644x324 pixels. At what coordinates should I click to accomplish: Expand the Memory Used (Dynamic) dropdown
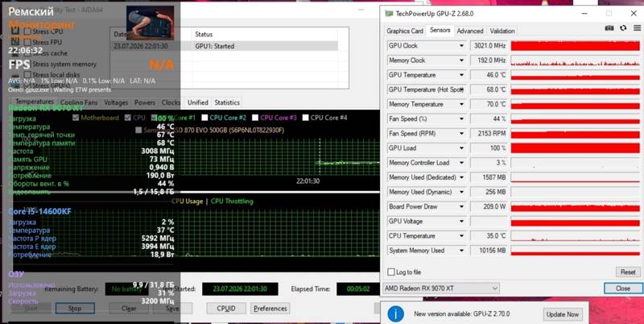(x=461, y=192)
